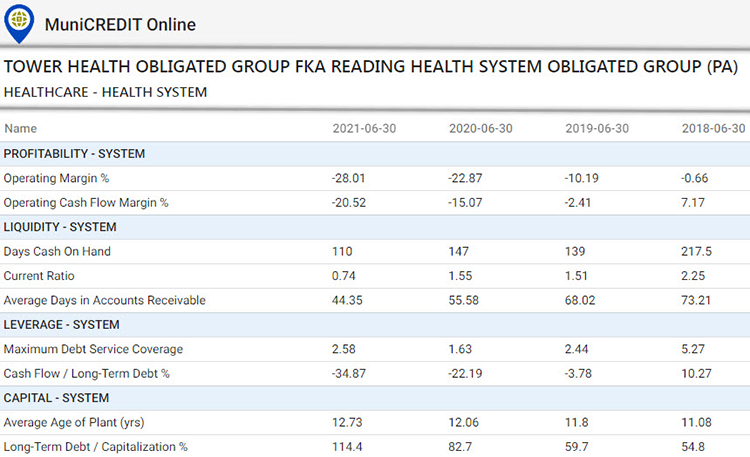Image resolution: width=750 pixels, height=457 pixels.
Task: Click the Debt/Capitalization value 59.7
Action: (x=576, y=446)
